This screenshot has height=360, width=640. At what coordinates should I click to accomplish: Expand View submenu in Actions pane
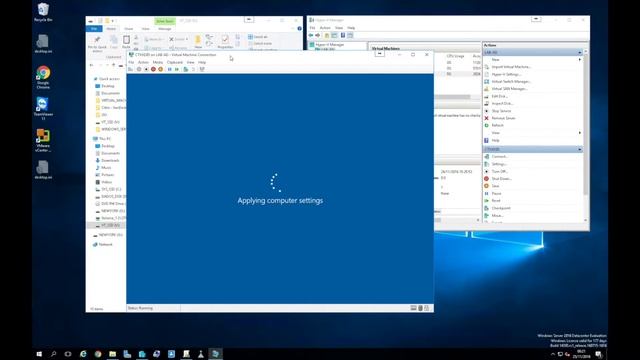click(x=533, y=133)
